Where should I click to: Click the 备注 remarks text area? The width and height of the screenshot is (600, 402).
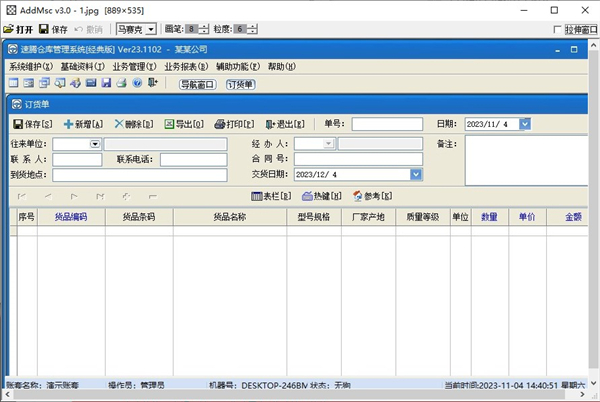(527, 161)
